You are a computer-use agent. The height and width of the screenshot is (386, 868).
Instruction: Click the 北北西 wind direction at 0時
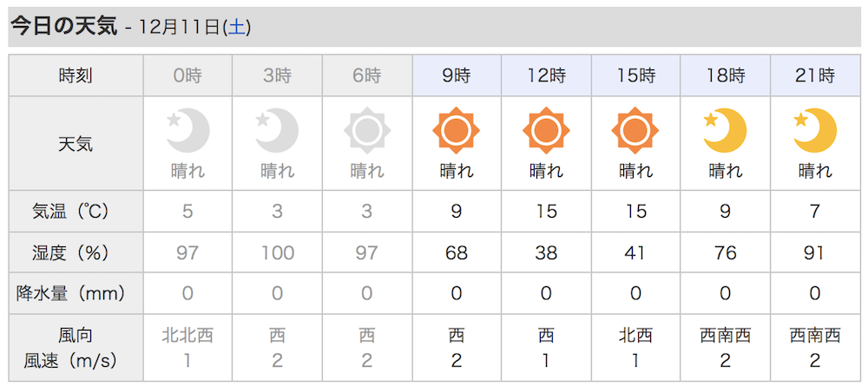(x=187, y=335)
